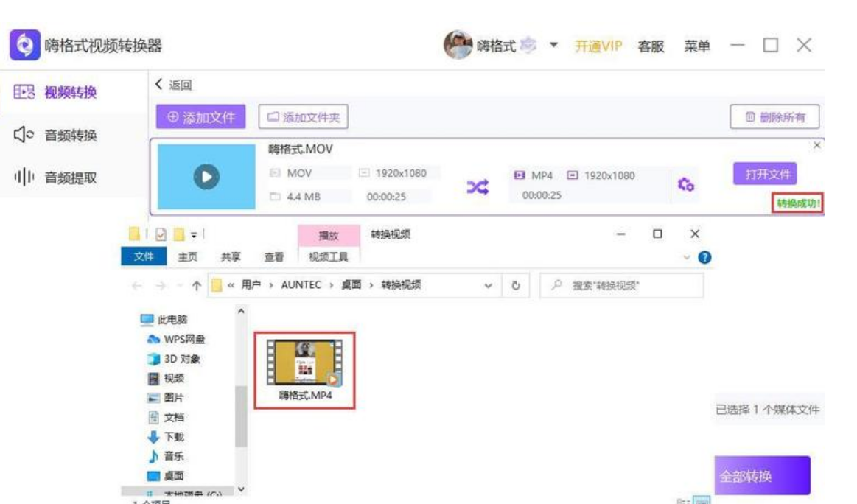
Task: Click the 添加文件 button
Action: pos(200,116)
